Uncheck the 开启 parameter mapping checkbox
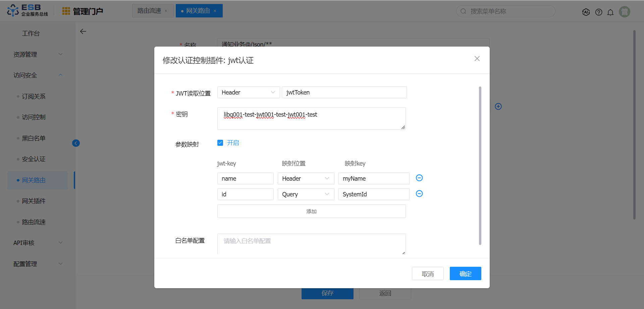Image resolution: width=644 pixels, height=309 pixels. pos(220,143)
